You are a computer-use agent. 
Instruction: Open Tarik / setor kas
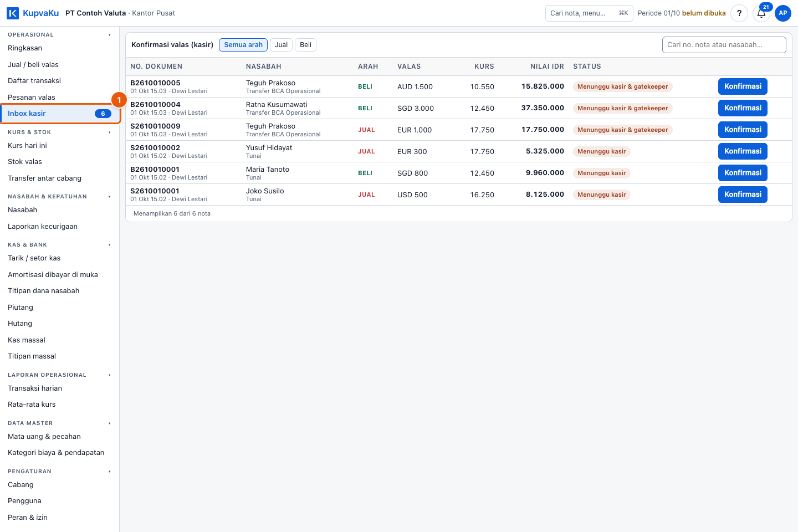point(59,258)
